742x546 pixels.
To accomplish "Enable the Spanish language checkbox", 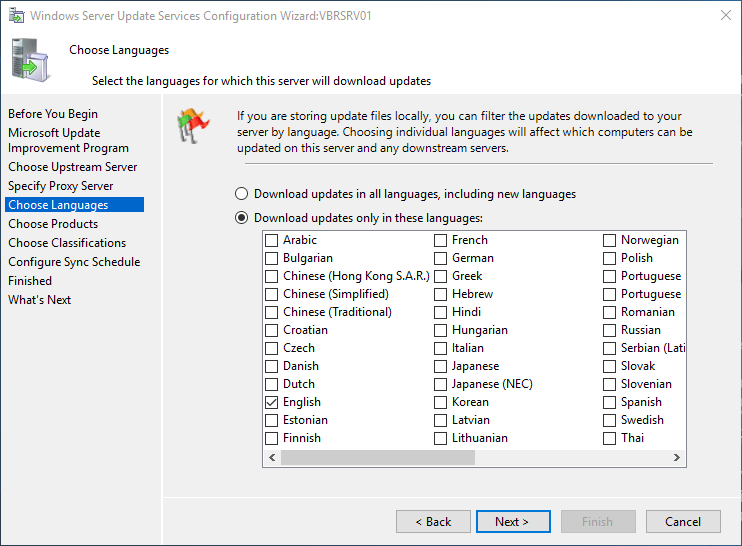I will [610, 402].
